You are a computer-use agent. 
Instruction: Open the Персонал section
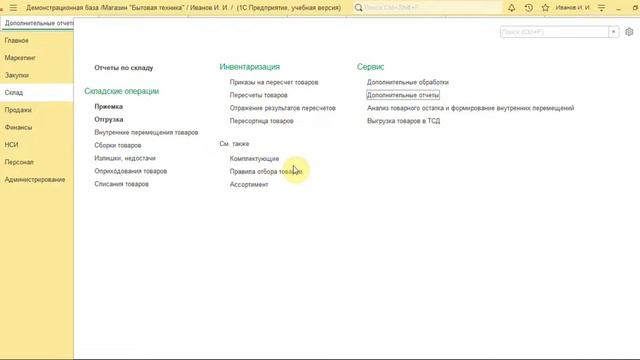pos(19,162)
